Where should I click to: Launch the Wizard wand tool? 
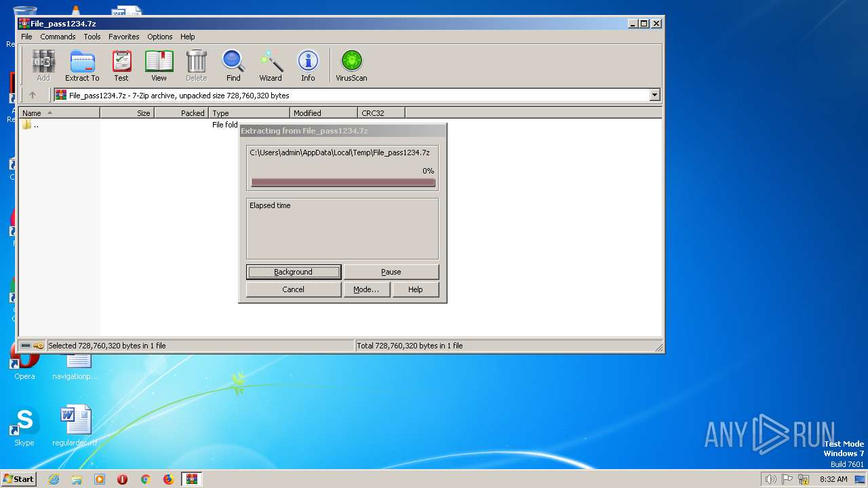(271, 66)
